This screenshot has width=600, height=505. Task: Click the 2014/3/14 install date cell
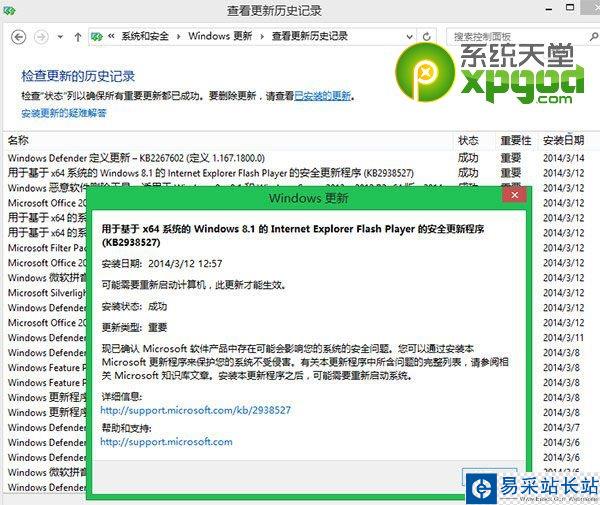(x=564, y=158)
